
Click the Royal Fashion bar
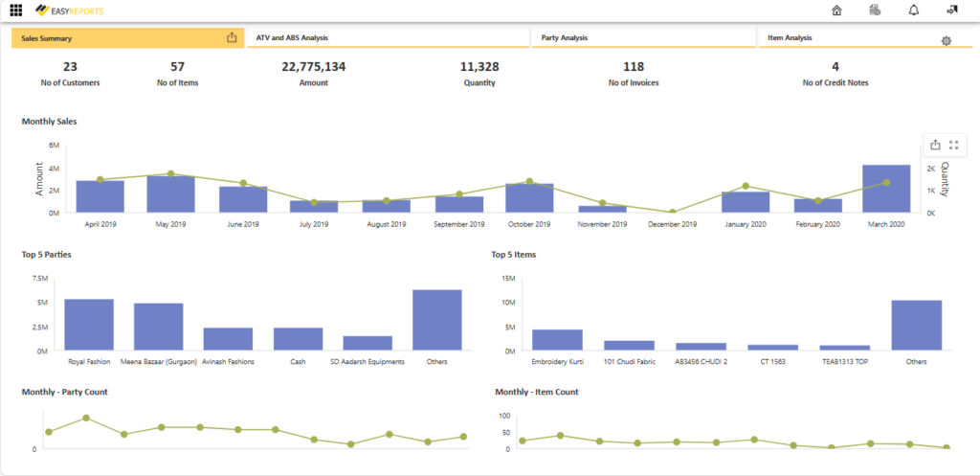coord(89,326)
